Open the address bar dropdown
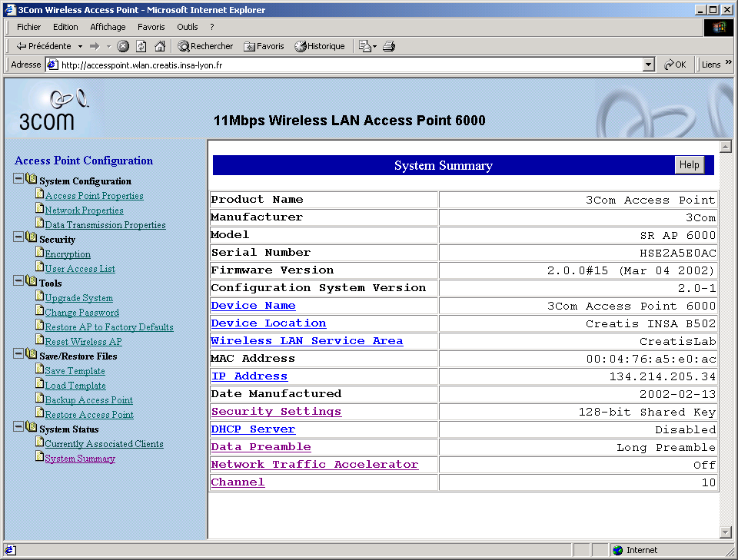The height and width of the screenshot is (560, 738). click(649, 65)
